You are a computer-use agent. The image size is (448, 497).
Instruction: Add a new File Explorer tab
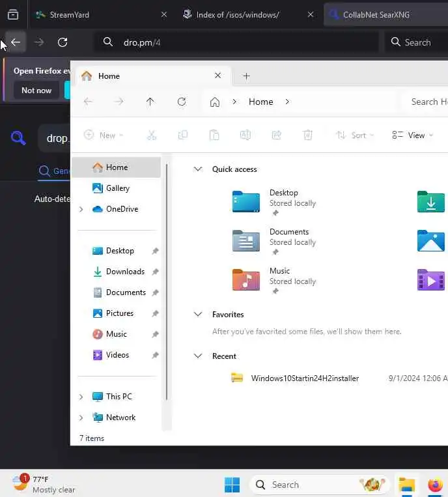pos(246,76)
